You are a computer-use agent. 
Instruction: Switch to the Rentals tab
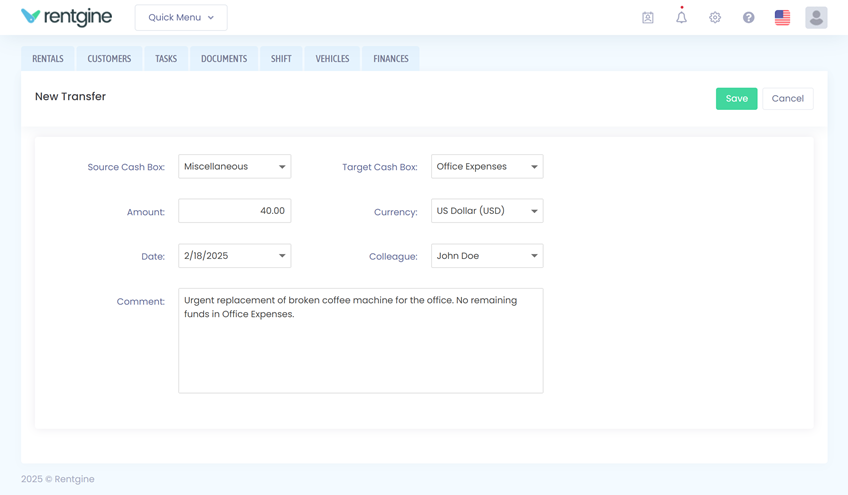[48, 59]
